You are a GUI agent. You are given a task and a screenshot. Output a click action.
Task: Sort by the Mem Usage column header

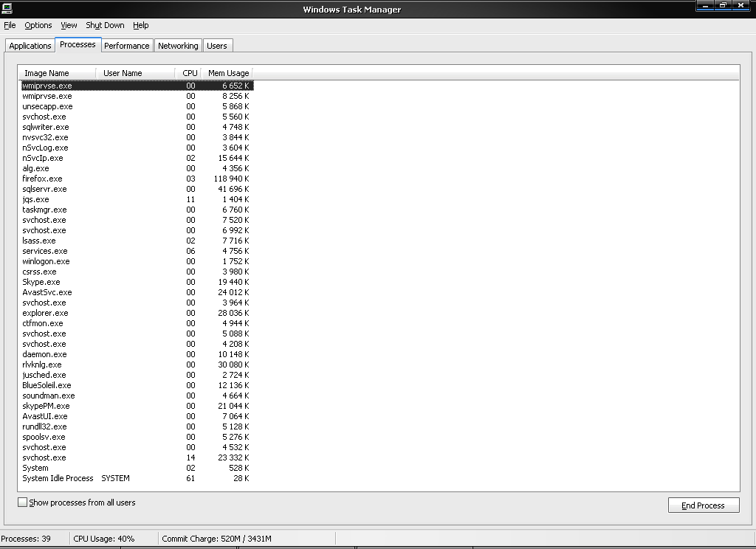click(227, 73)
